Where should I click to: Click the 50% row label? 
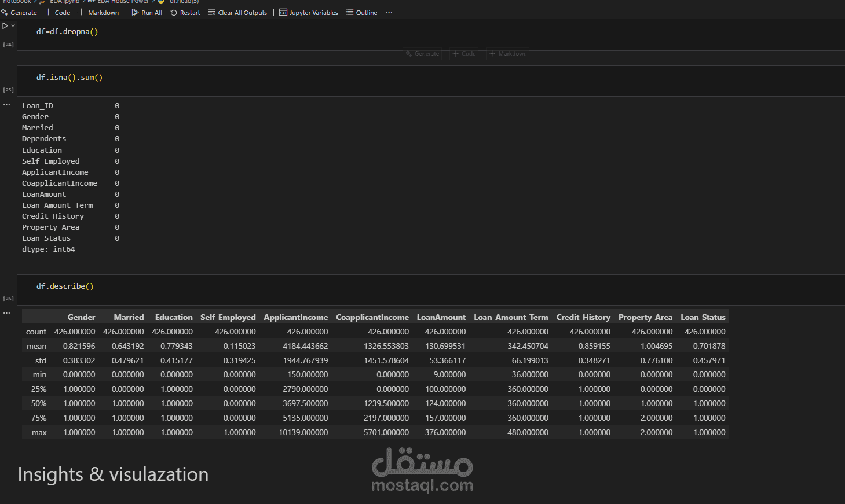(x=39, y=403)
